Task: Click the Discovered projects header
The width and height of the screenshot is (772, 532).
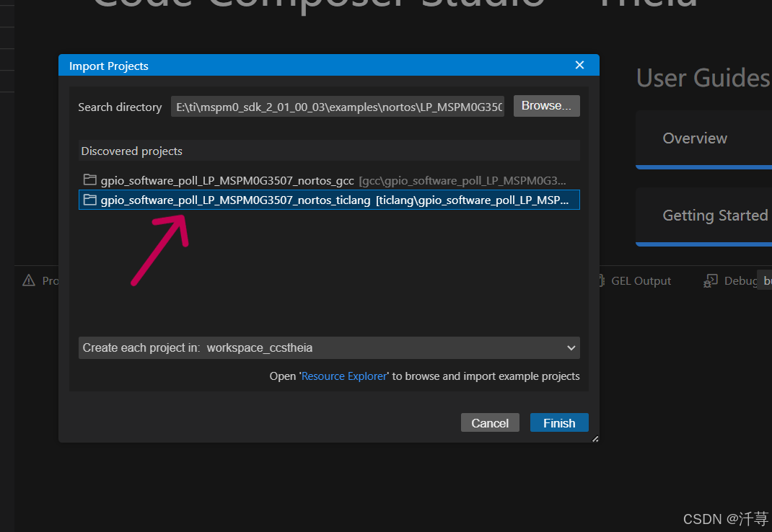Action: tap(329, 151)
